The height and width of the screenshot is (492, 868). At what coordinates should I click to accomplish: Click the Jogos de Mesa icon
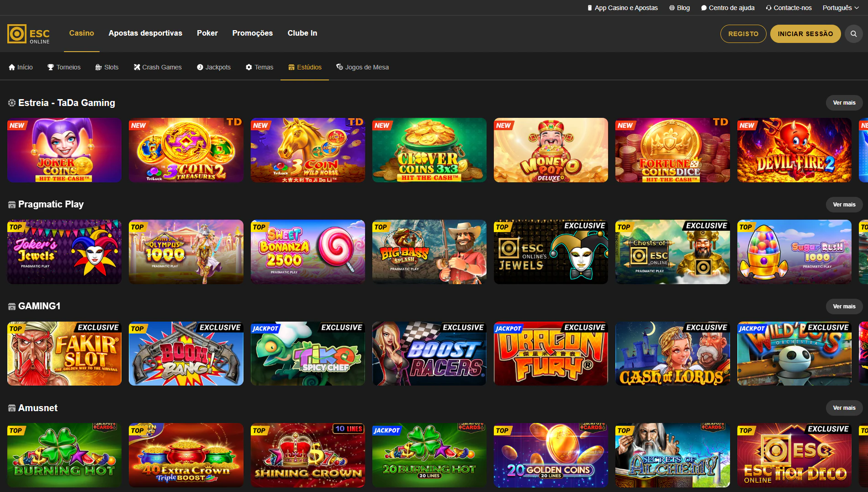point(339,67)
